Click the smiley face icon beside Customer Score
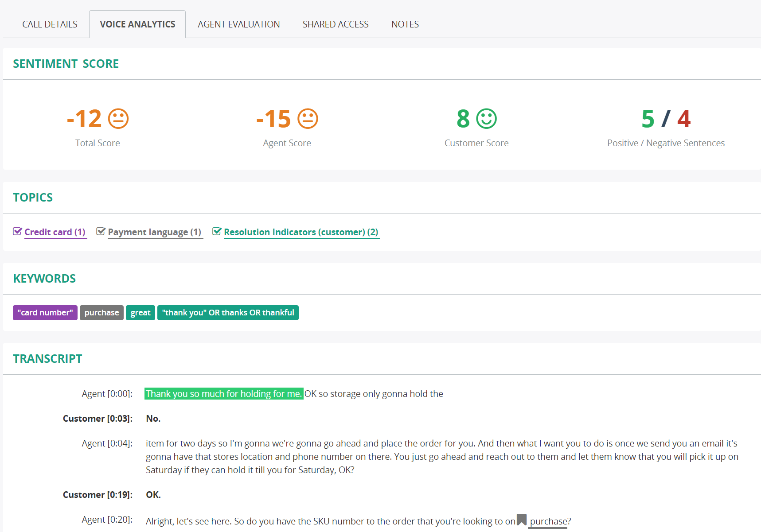Image resolution: width=761 pixels, height=532 pixels. [x=487, y=119]
